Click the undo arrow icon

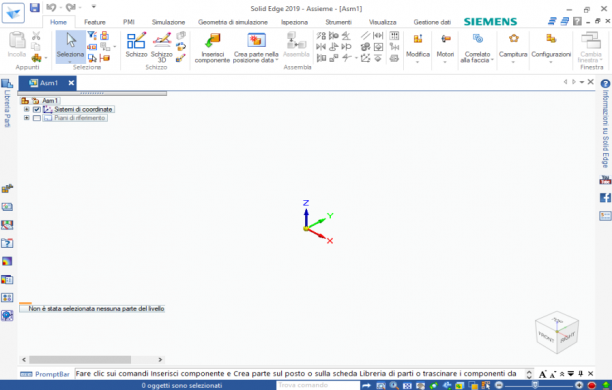click(x=51, y=7)
